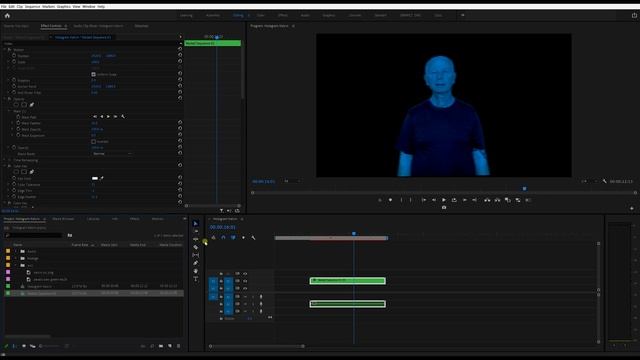Toggle the mask Inverted checkbox
The height and width of the screenshot is (360, 640).
pos(93,142)
